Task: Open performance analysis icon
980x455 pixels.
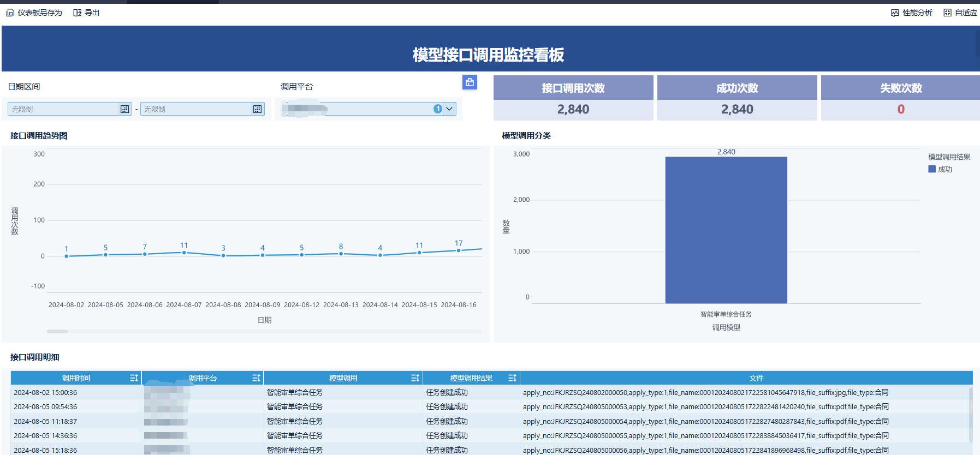Action: pyautogui.click(x=895, y=13)
